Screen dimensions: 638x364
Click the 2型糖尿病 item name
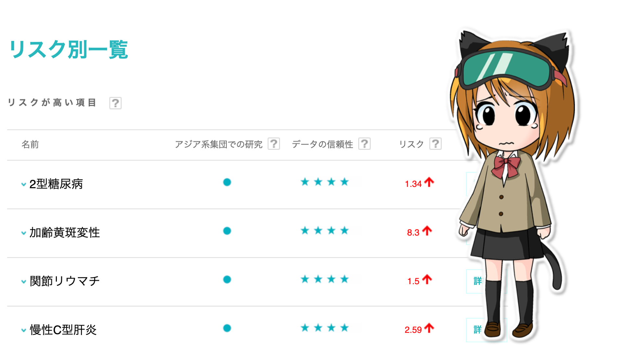(56, 184)
